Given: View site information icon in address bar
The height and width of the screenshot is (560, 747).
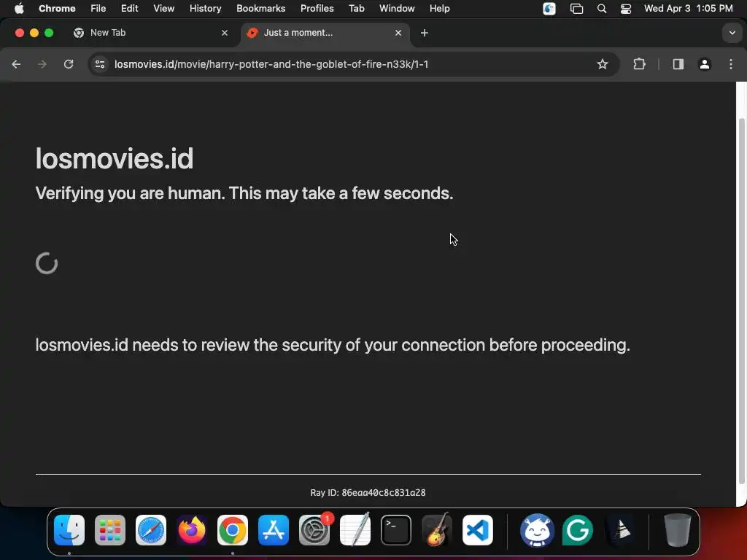Looking at the screenshot, I should [99, 64].
